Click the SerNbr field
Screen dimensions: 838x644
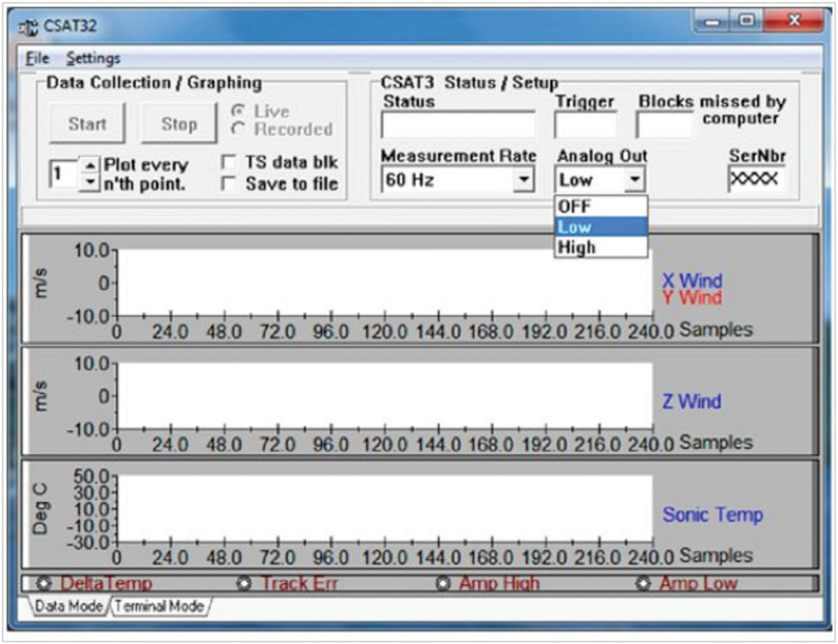pyautogui.click(x=756, y=179)
